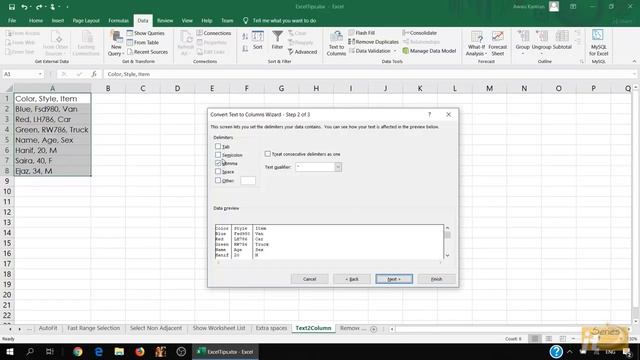Open the Name Box dropdown arrow
The height and width of the screenshot is (360, 640).
point(40,74)
